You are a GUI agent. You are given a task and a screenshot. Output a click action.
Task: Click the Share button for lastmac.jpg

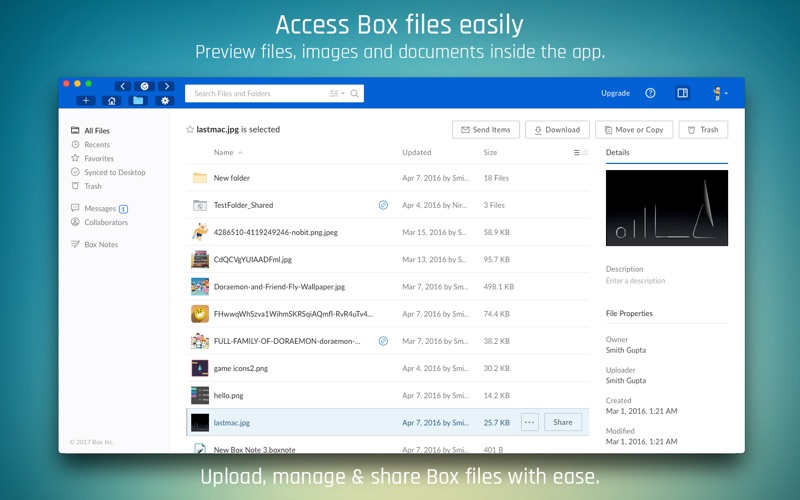click(x=563, y=422)
